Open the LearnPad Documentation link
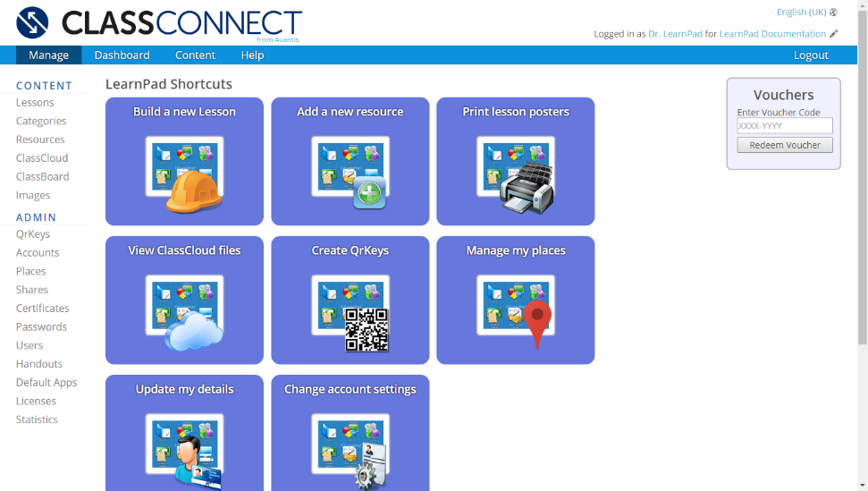Screen dimensions: 868x491 (772, 34)
